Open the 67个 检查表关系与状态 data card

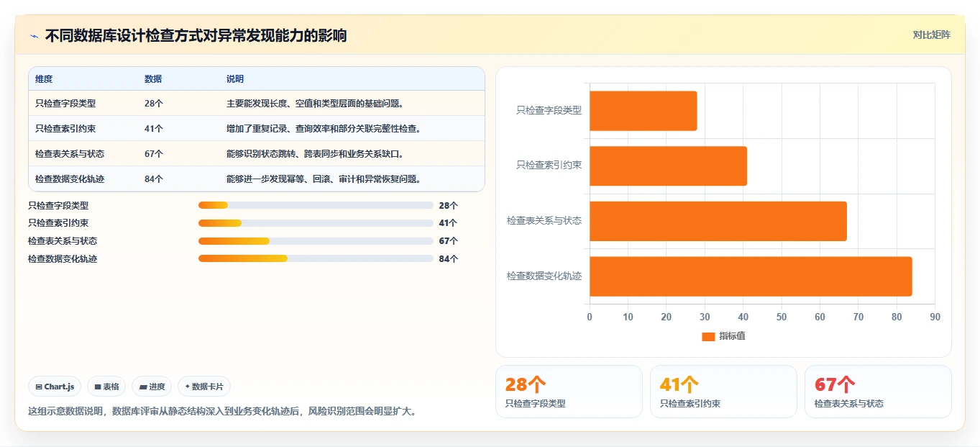pos(878,392)
